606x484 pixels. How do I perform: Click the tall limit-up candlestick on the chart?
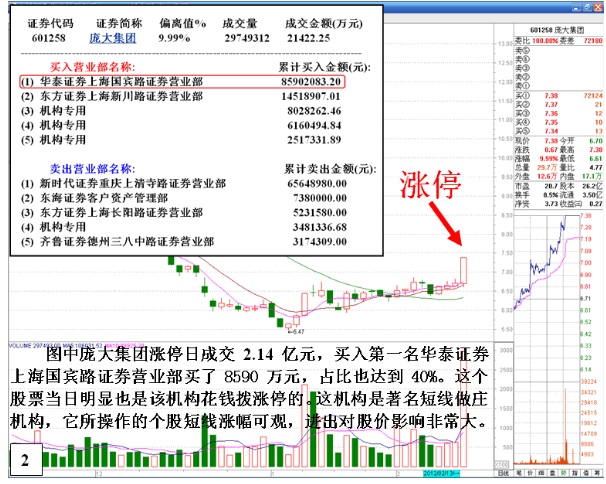[464, 270]
